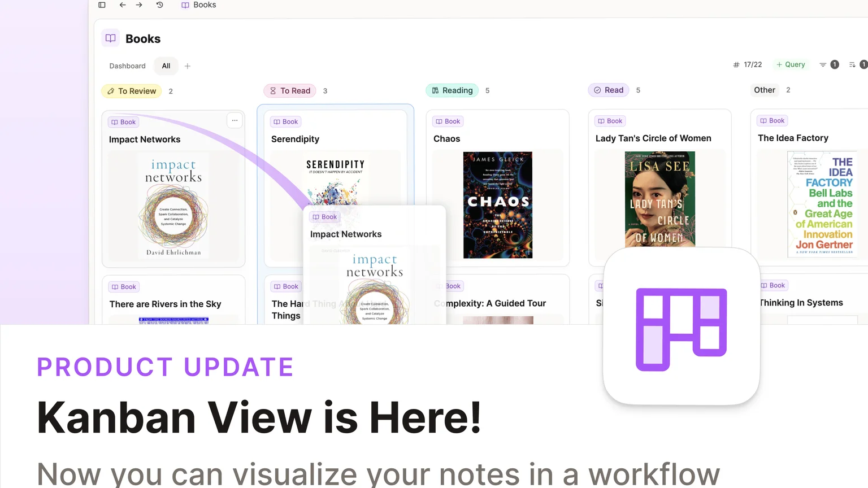Toggle the left sidebar panel icon

pyautogui.click(x=102, y=5)
